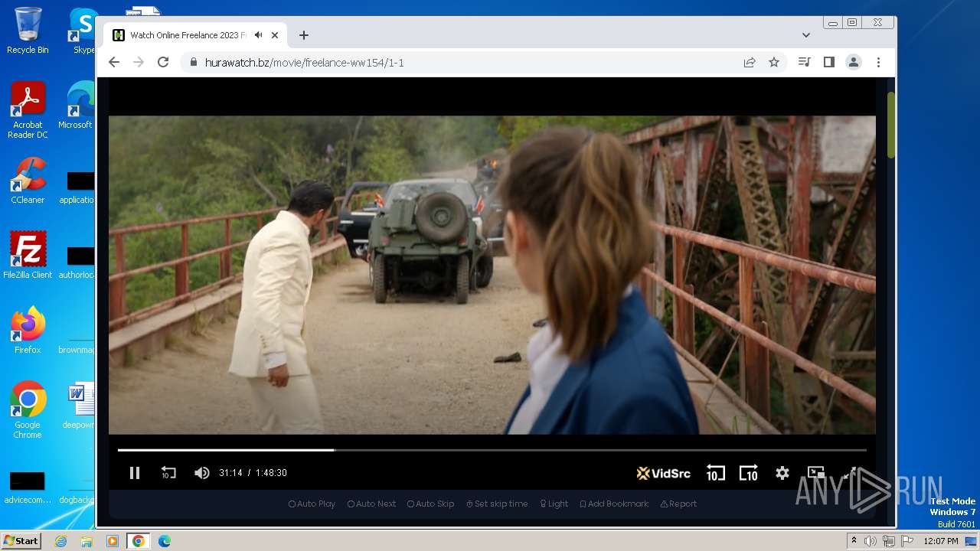980x551 pixels.
Task: Open Windows Media Player taskbar icon
Action: [x=113, y=541]
